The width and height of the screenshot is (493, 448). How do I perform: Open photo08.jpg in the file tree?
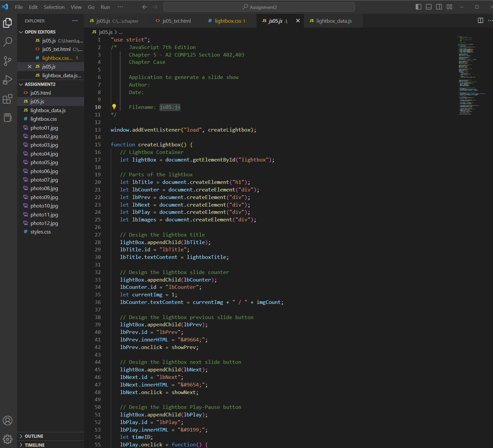coord(51,188)
